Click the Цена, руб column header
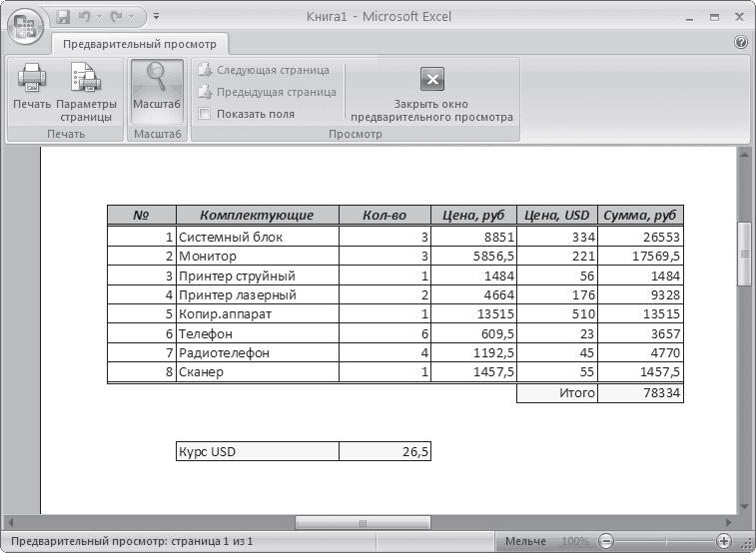Image resolution: width=756 pixels, height=553 pixels. click(x=473, y=215)
